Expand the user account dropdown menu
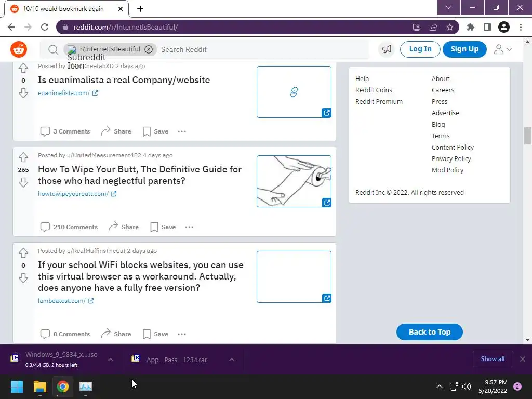 502,49
